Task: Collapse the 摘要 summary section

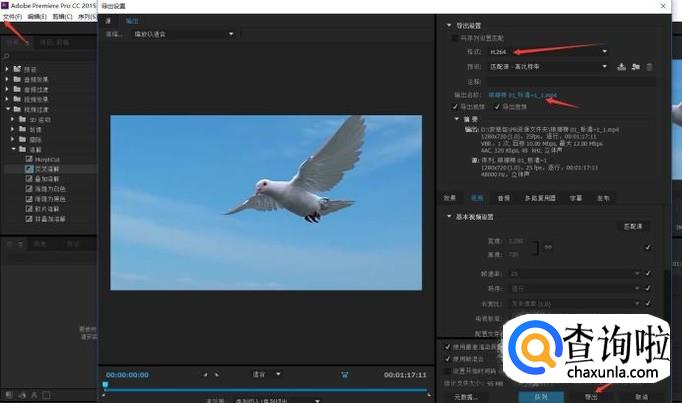Action: click(x=456, y=119)
